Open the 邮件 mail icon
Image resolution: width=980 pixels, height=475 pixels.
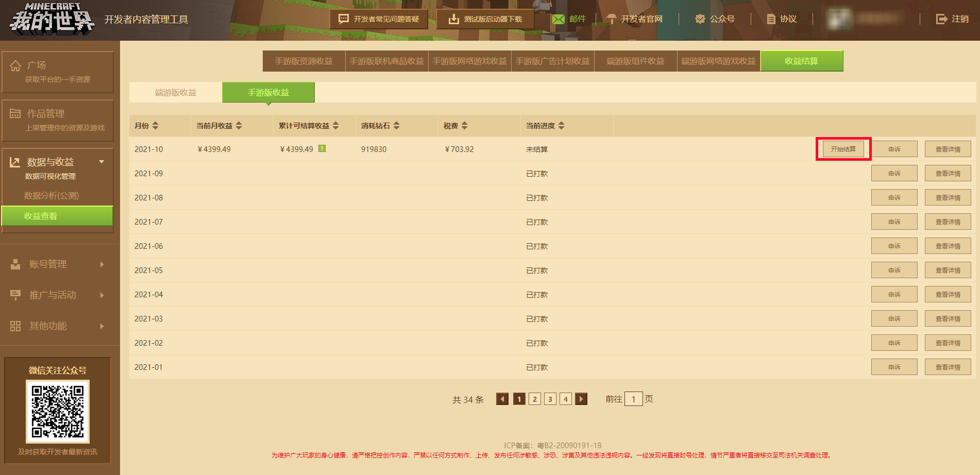pyautogui.click(x=559, y=19)
